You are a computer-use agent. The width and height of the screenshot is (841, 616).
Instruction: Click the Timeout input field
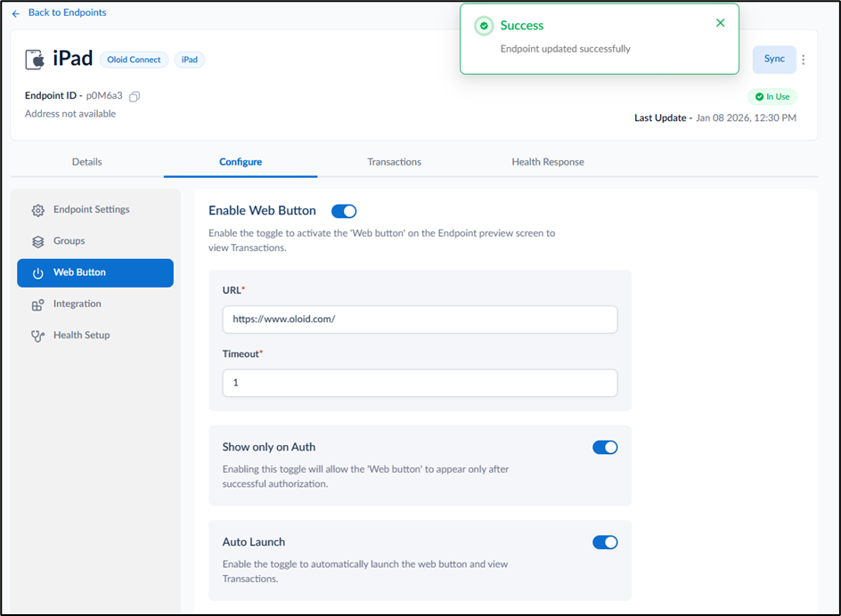point(420,383)
